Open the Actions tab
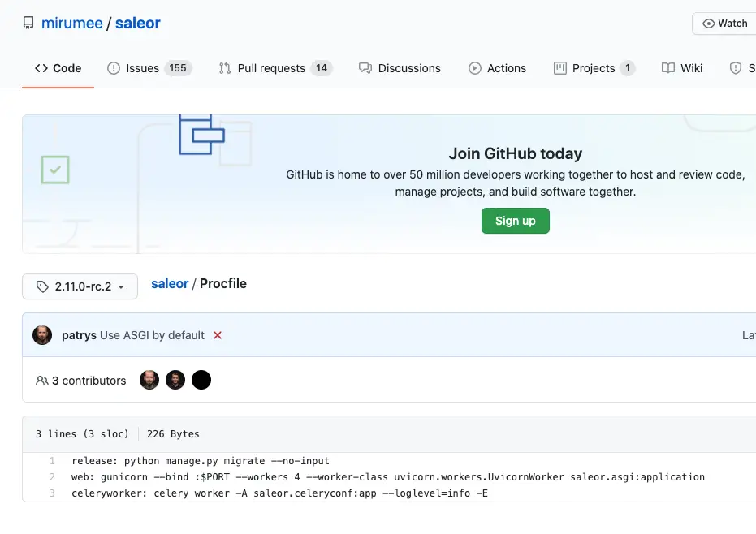This screenshot has width=756, height=534. point(497,68)
